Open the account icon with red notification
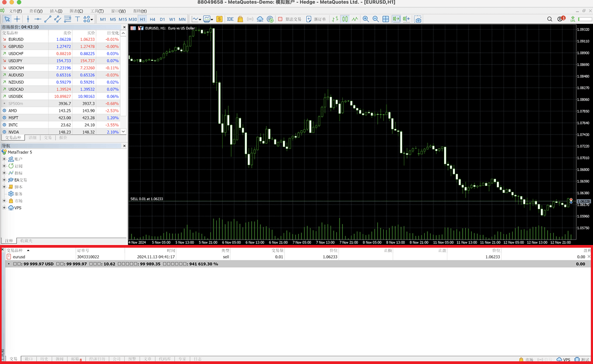Image resolution: width=593 pixels, height=364 pixels. [x=561, y=19]
